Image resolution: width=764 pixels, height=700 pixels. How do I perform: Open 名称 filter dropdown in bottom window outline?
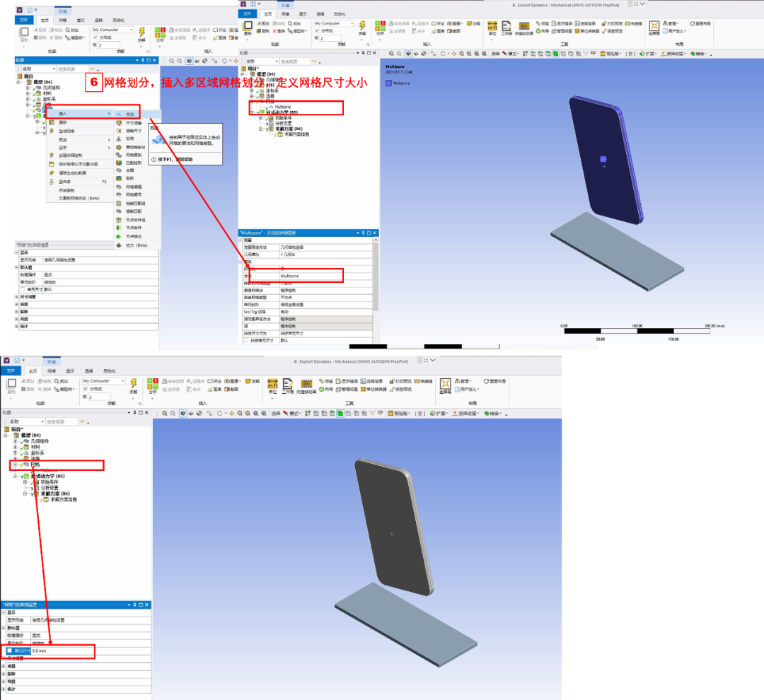(x=26, y=421)
